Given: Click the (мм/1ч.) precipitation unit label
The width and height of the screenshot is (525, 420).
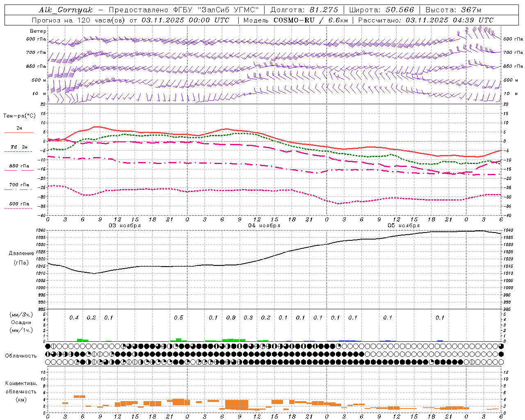Looking at the screenshot, I should click(21, 330).
